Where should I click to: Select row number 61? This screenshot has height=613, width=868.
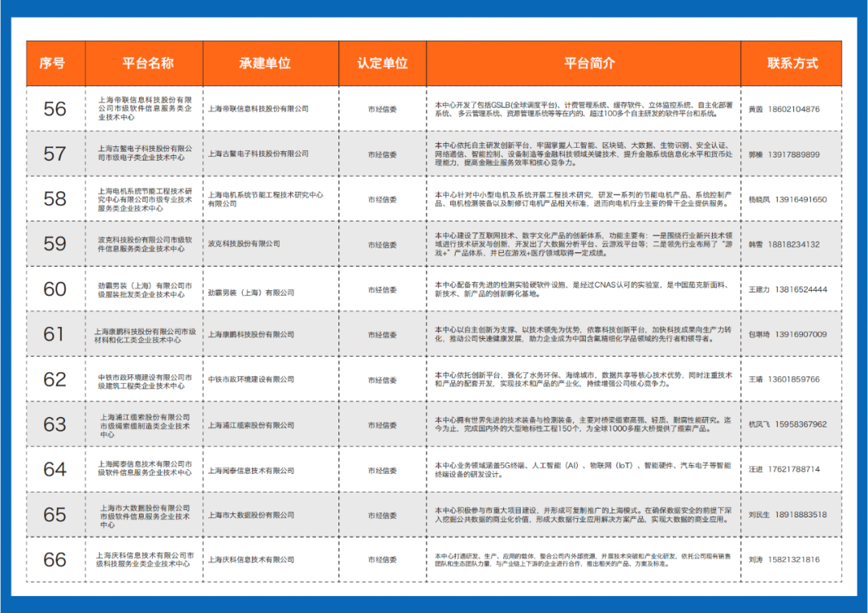click(54, 334)
